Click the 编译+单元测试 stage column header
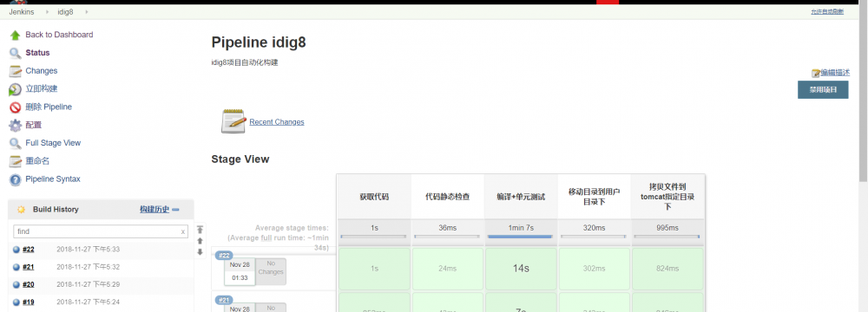This screenshot has height=312, width=868. click(521, 197)
